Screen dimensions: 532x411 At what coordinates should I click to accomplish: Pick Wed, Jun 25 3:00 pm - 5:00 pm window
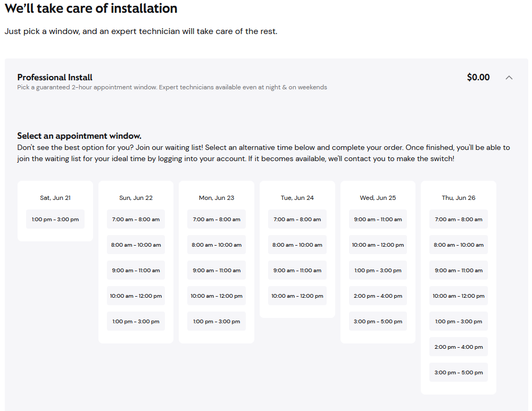[x=378, y=321]
